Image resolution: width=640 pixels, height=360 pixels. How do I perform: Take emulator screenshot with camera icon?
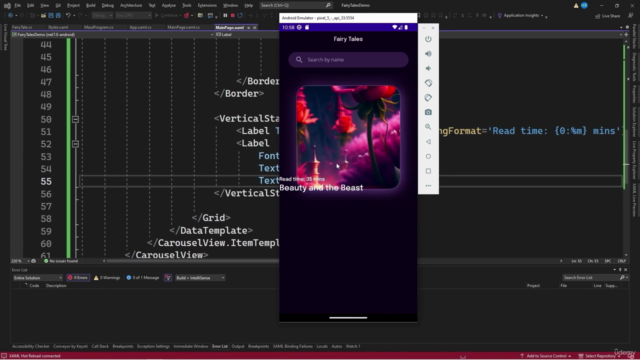click(x=428, y=112)
